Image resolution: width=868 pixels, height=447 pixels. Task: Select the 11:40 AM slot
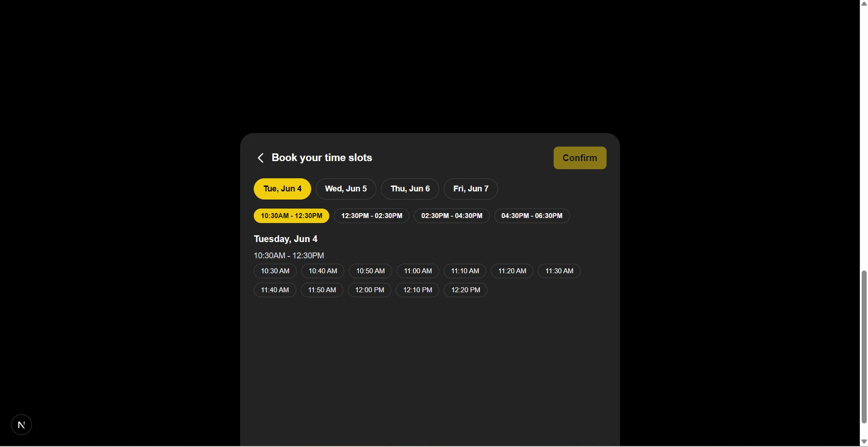click(x=275, y=290)
